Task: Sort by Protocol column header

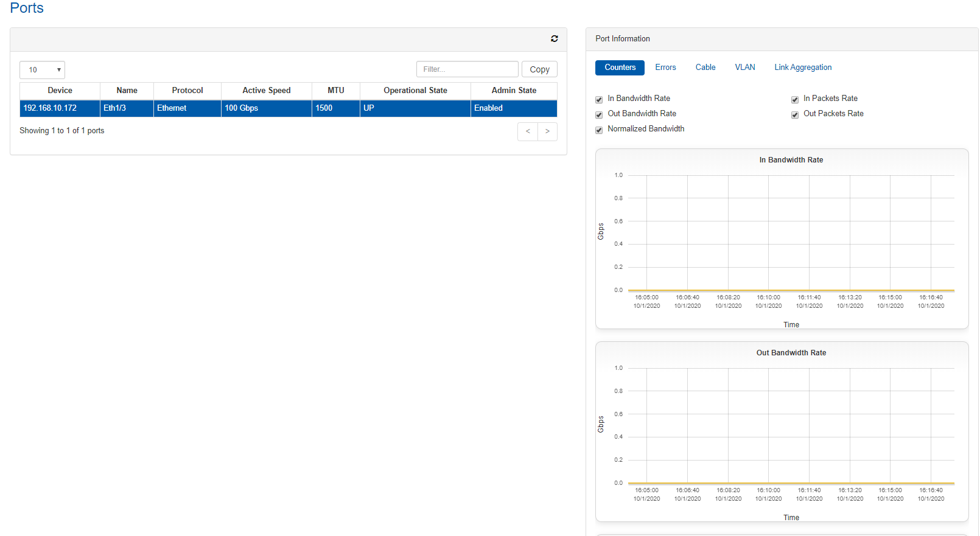Action: (187, 91)
